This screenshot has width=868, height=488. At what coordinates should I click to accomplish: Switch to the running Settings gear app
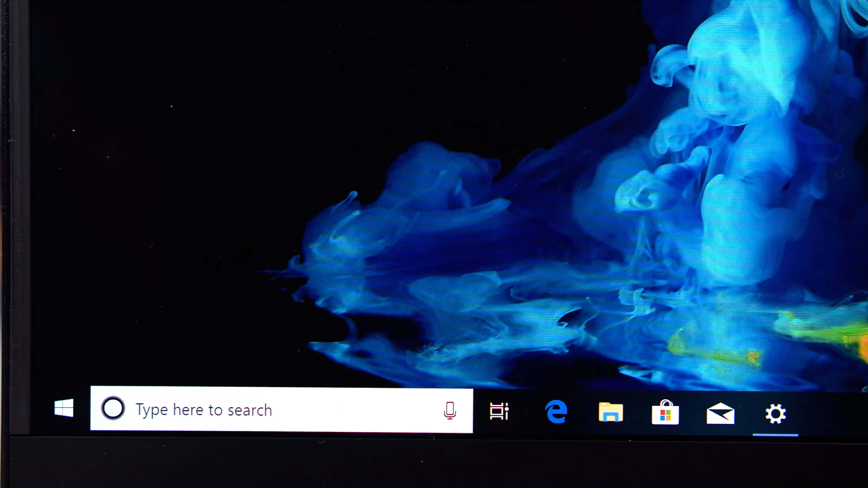point(776,414)
